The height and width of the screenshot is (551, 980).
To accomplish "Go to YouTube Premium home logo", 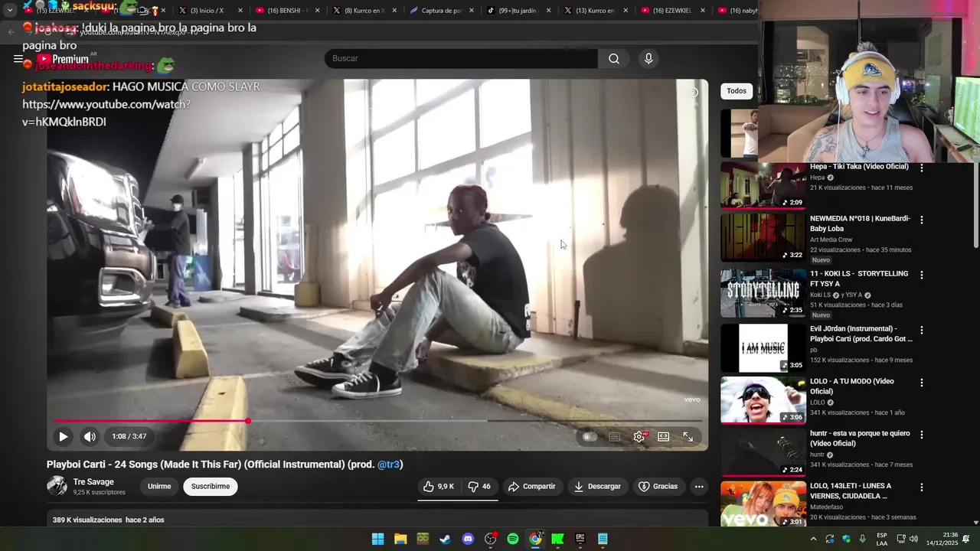I will click(63, 59).
